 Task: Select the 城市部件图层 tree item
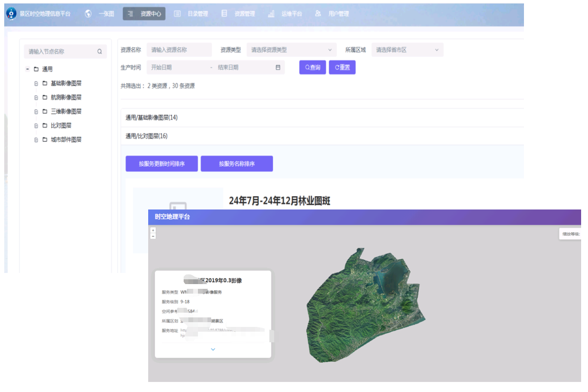66,140
